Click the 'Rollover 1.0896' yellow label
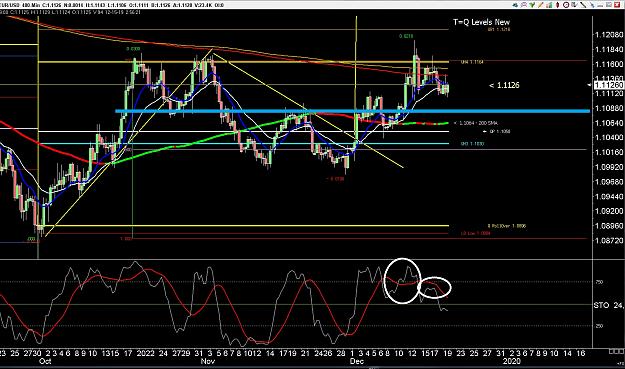This screenshot has width=625, height=369. pos(507,226)
